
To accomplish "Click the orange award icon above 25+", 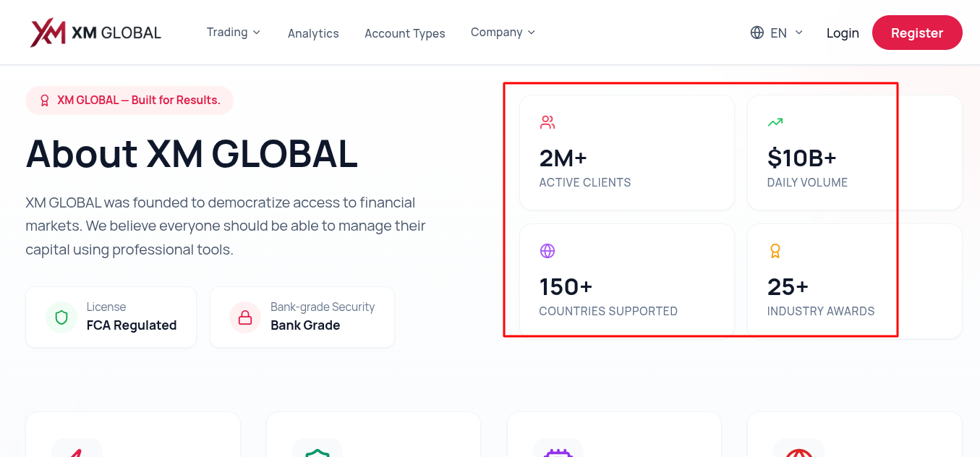I will point(775,251).
